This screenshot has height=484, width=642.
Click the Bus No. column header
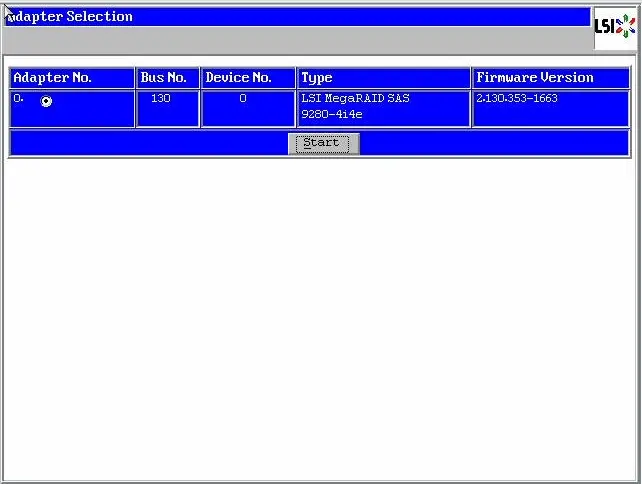tap(167, 78)
